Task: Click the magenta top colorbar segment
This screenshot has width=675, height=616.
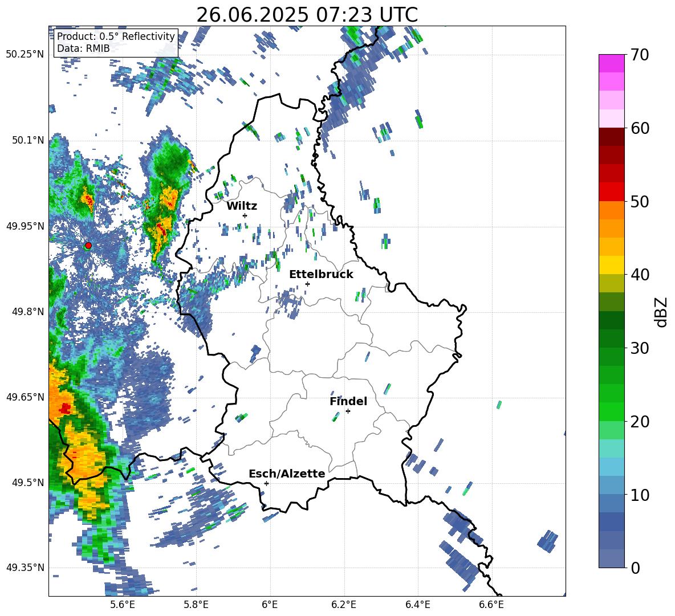Action: coord(611,63)
